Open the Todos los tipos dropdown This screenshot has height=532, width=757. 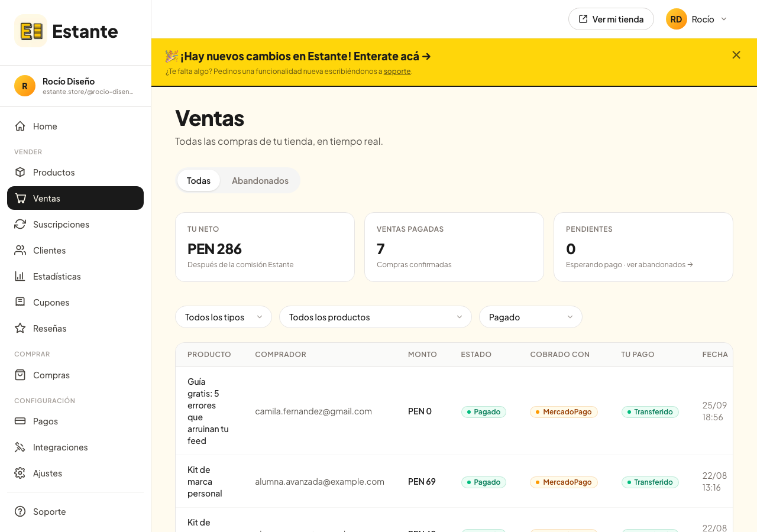tap(224, 317)
